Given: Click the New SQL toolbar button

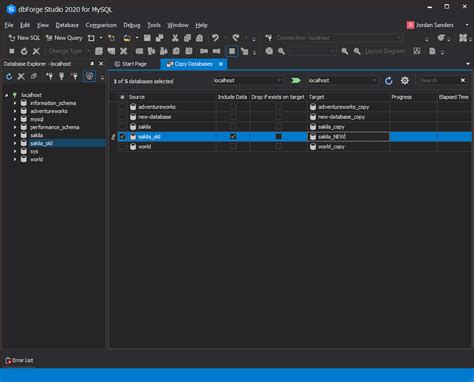Looking at the screenshot, I should (x=24, y=38).
